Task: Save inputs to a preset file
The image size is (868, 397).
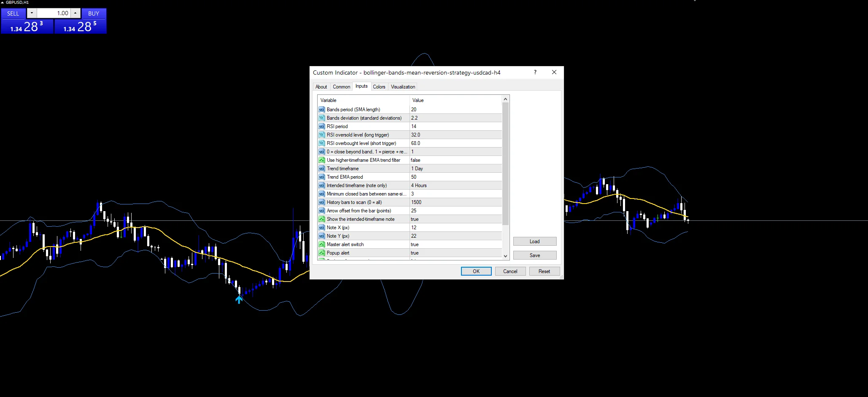Action: pos(535,255)
